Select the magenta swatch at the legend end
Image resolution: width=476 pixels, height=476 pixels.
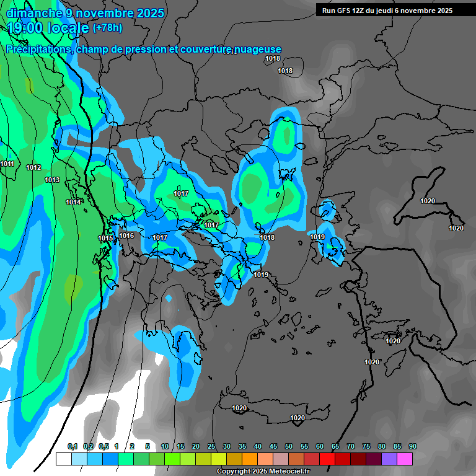pos(405,459)
